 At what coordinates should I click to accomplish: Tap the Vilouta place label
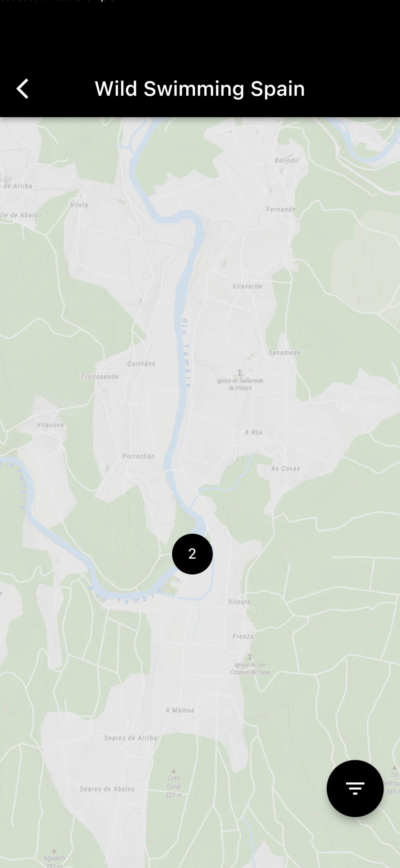[x=239, y=601]
